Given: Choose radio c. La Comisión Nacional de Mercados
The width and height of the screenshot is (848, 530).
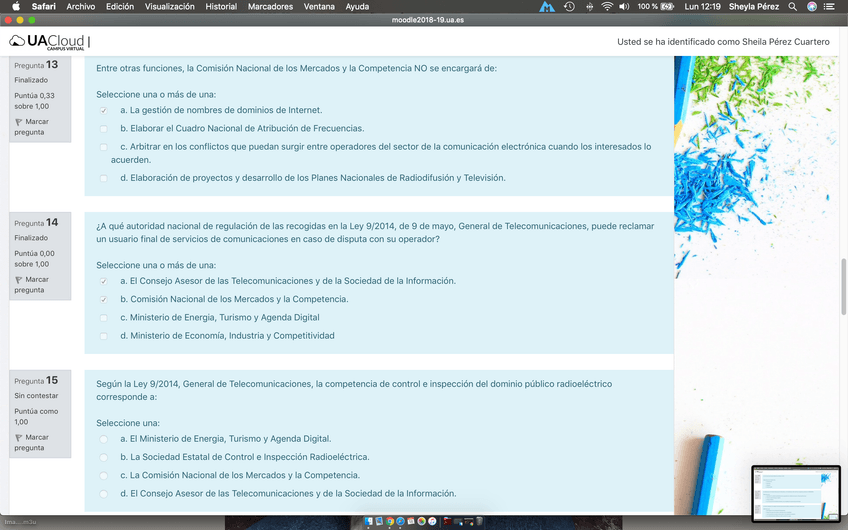Looking at the screenshot, I should [x=104, y=476].
